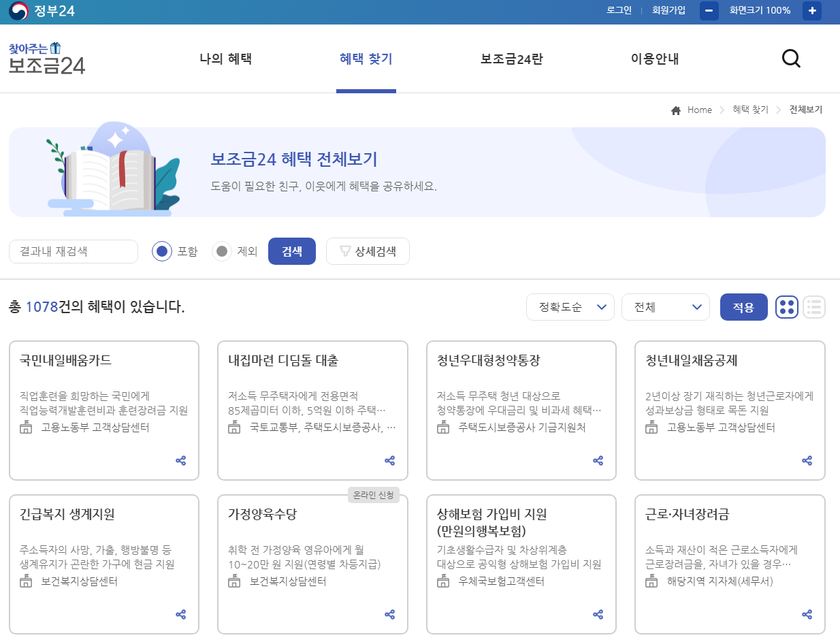Open the 정확도순 sort dropdown
This screenshot has height=642, width=840.
coord(570,307)
